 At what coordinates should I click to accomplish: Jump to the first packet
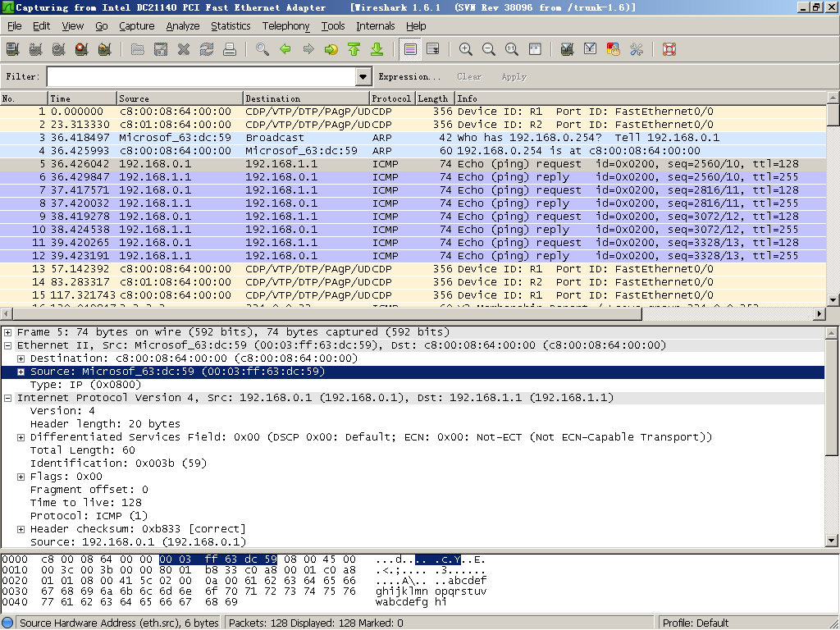coord(354,50)
